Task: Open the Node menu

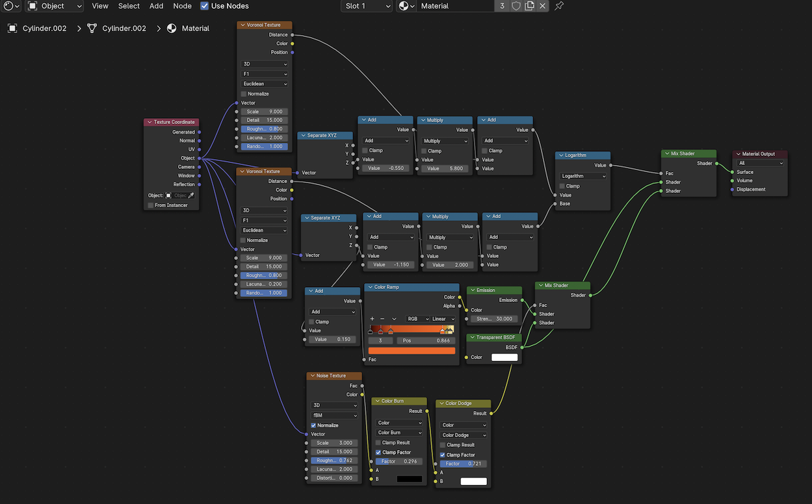Action: (x=182, y=6)
